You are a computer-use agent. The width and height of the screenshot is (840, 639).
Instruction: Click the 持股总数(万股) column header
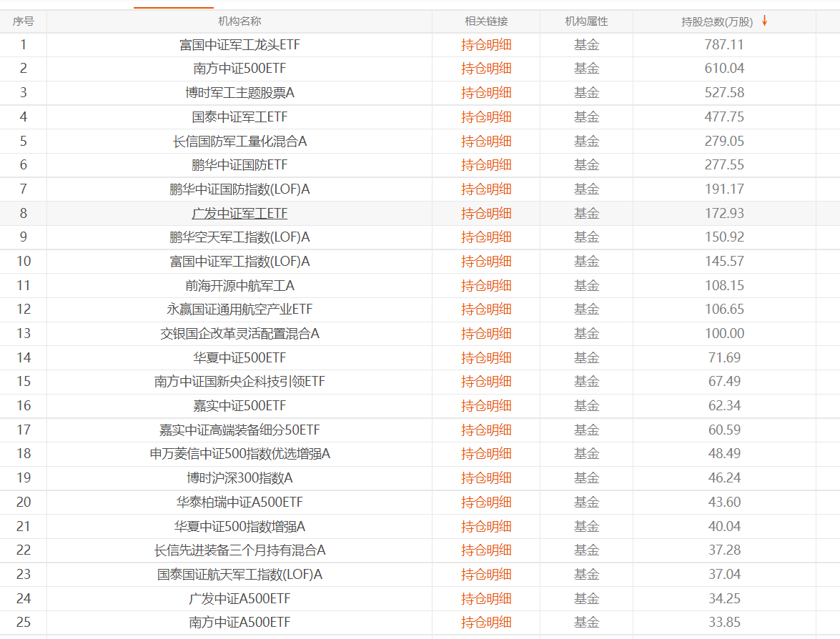[x=717, y=21]
